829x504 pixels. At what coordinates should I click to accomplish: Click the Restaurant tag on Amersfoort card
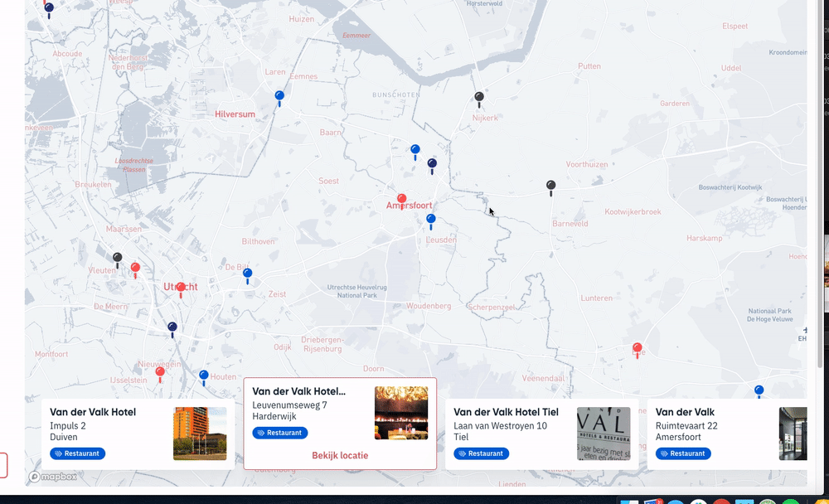point(683,453)
